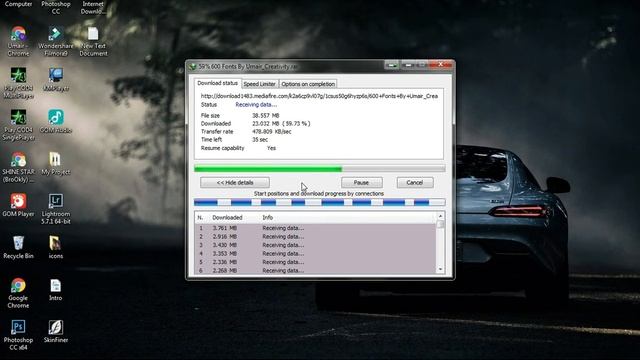
Task: Close the IDM download window
Action: point(440,65)
